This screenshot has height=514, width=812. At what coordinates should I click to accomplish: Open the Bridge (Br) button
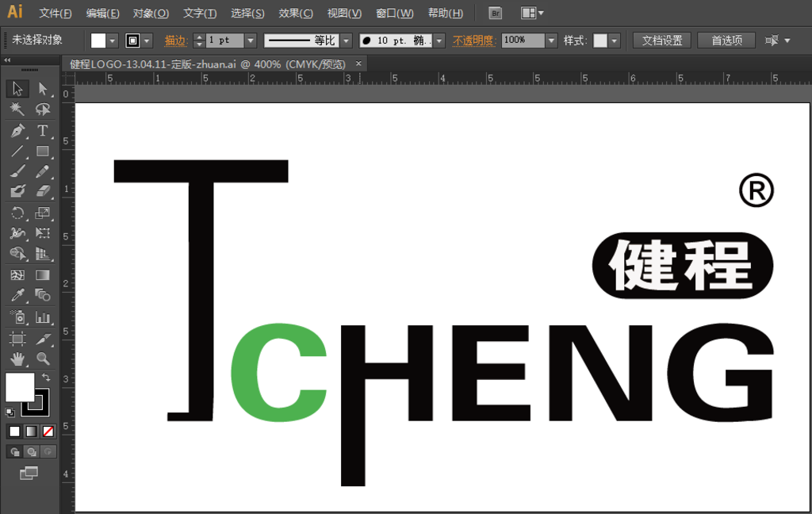click(x=495, y=13)
